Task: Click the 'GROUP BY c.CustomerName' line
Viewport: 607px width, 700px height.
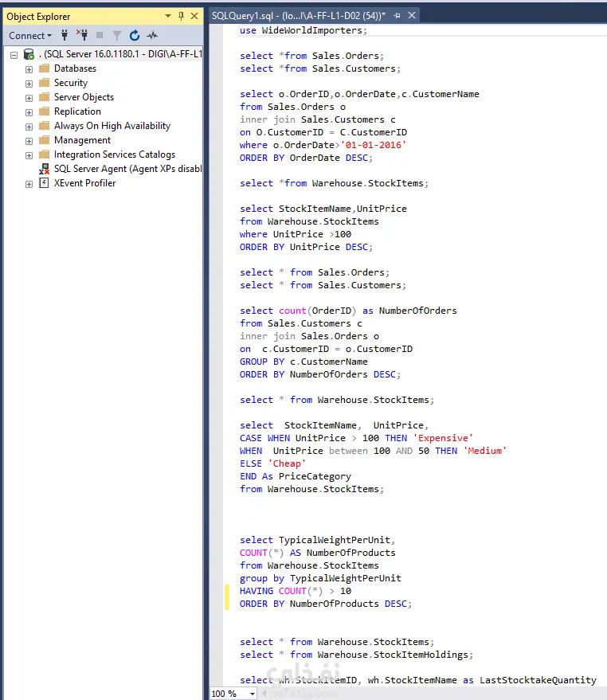Action: 303,362
